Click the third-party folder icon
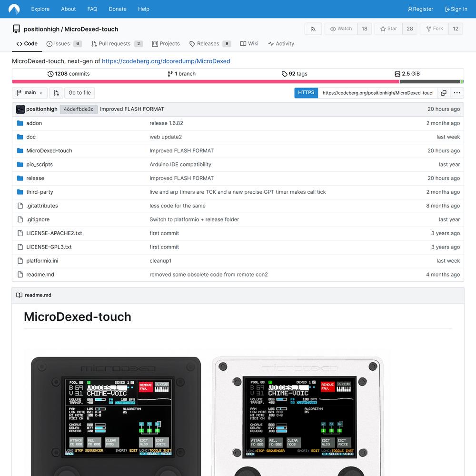The height and width of the screenshot is (476, 476). pos(20,192)
